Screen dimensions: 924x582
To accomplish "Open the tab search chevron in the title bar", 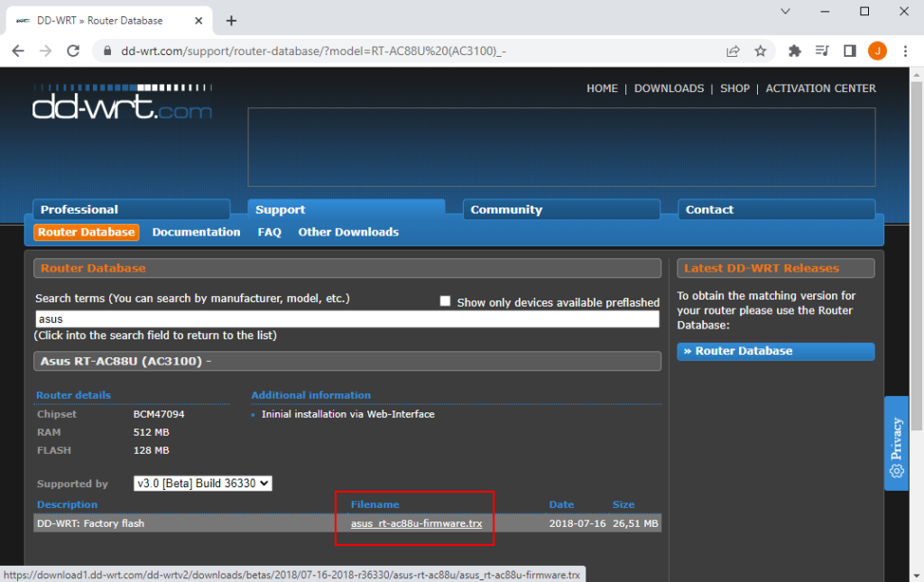I will (785, 12).
